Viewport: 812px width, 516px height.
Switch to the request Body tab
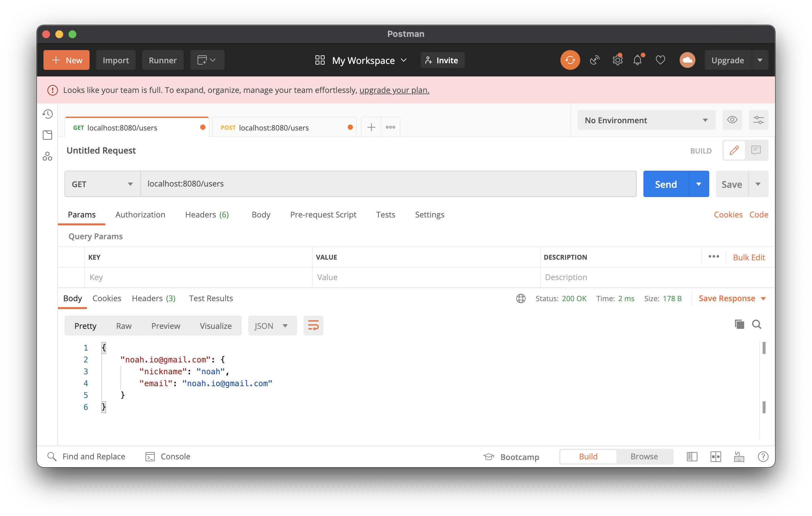[261, 214]
